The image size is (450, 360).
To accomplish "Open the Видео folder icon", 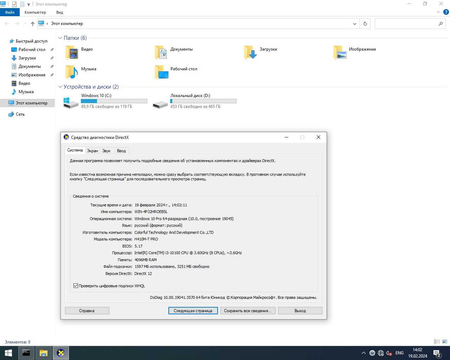I will click(72, 52).
